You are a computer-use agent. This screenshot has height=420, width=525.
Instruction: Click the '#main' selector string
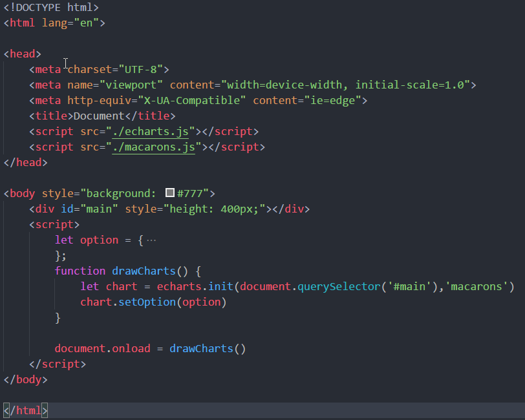click(409, 287)
